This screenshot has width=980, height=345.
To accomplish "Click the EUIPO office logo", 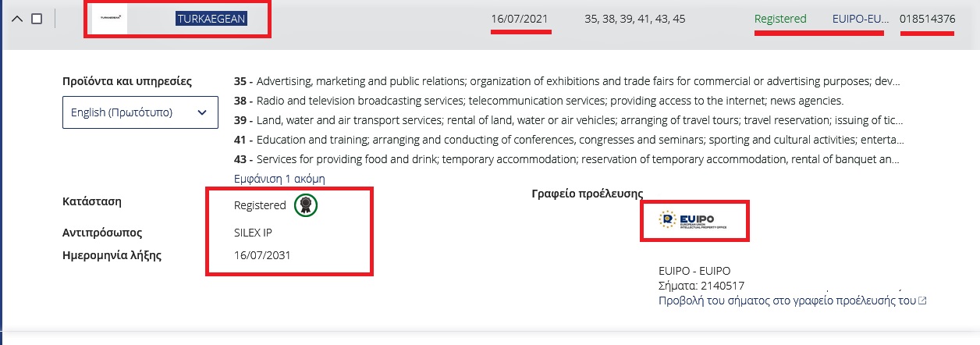I will click(x=694, y=221).
